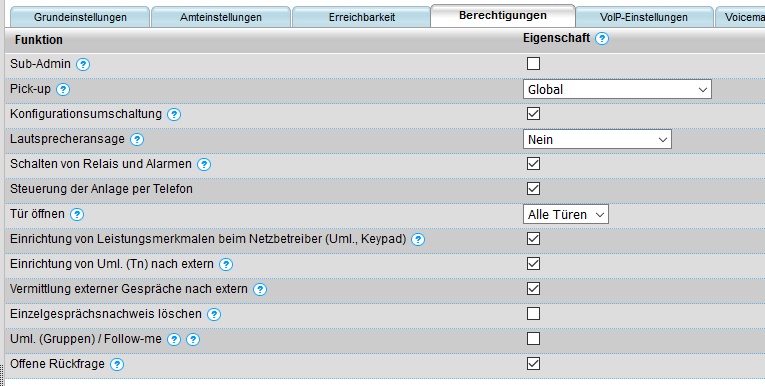This screenshot has width=765, height=386.
Task: Go to the Erreichbarkeit tab
Action: click(362, 17)
